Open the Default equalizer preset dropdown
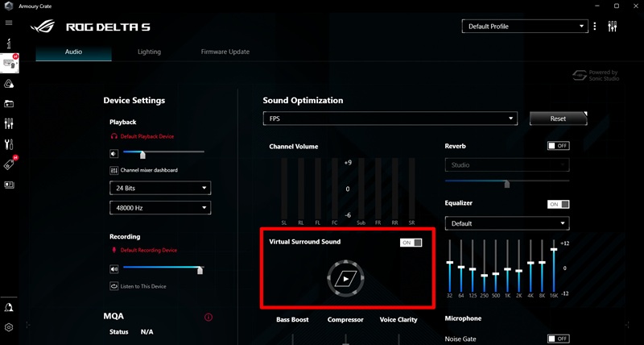This screenshot has width=644, height=345. 507,223
